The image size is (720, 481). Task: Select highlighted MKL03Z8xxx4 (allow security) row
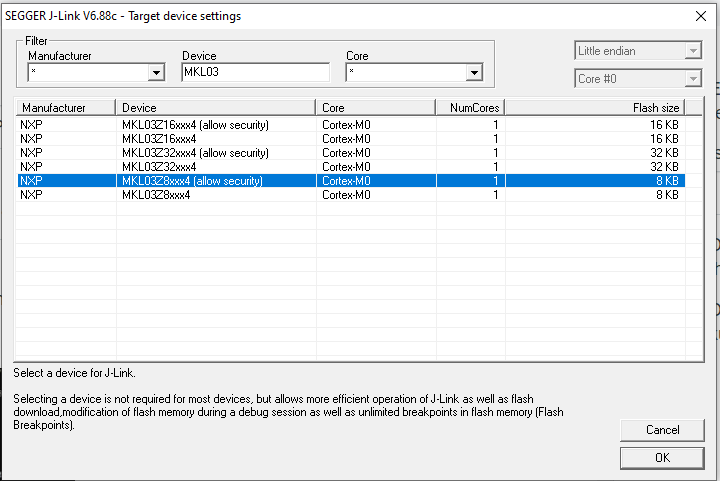click(192, 181)
